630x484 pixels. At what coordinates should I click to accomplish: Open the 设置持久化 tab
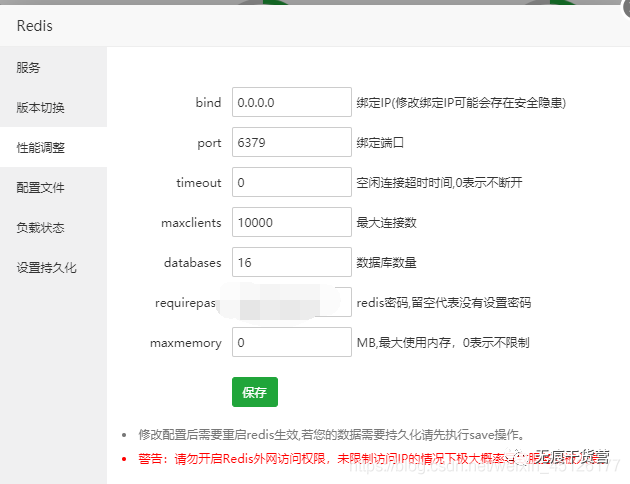53,268
